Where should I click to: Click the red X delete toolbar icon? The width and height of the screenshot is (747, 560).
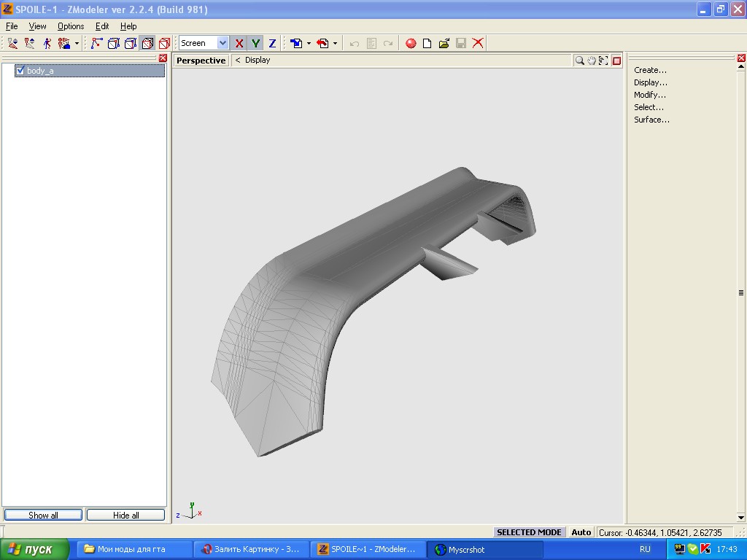point(478,44)
